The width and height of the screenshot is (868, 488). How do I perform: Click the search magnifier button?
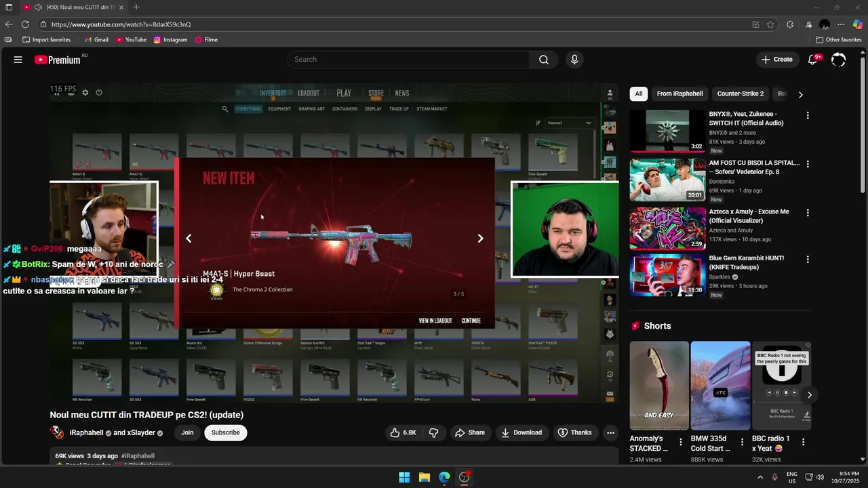point(544,60)
